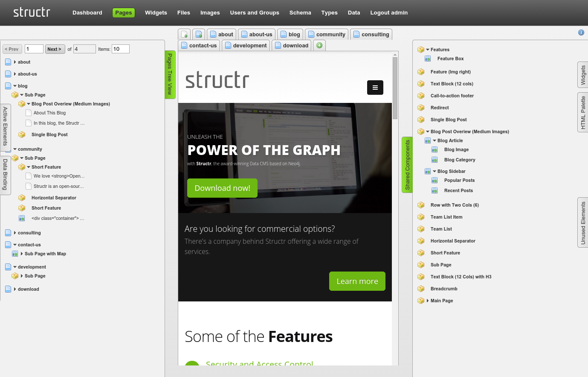Click the add new page icon tab
The image size is (588, 377).
coord(184,35)
